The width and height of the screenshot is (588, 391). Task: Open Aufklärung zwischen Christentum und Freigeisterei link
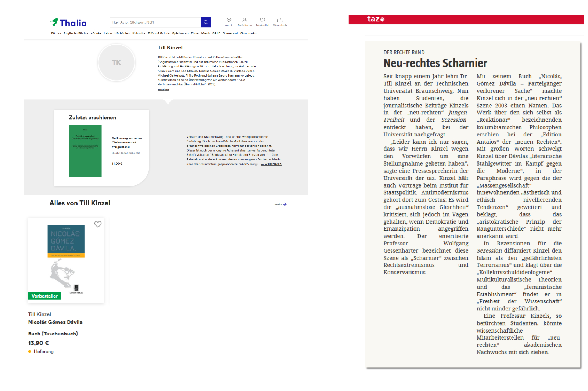126,142
